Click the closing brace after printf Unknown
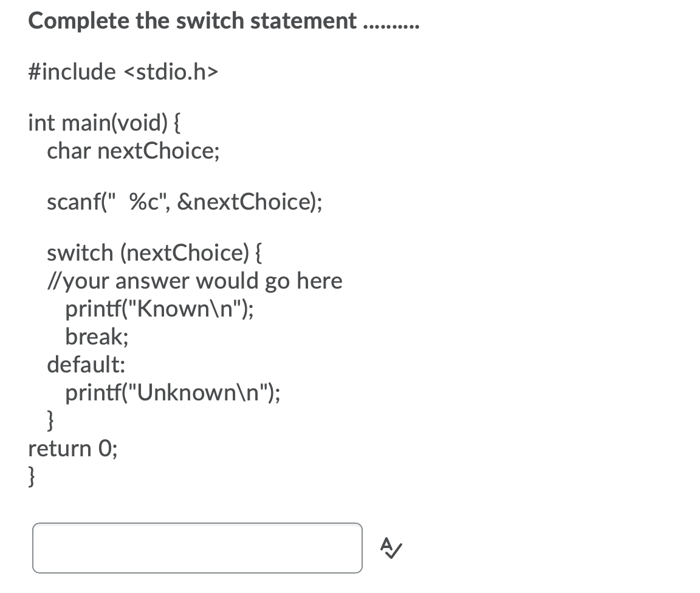 (51, 420)
